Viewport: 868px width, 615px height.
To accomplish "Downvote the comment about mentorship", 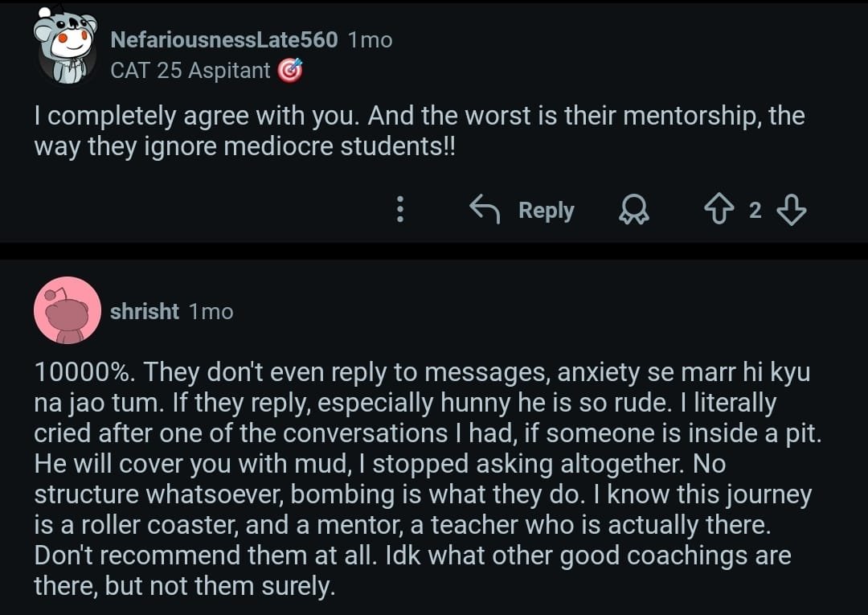I will [792, 211].
